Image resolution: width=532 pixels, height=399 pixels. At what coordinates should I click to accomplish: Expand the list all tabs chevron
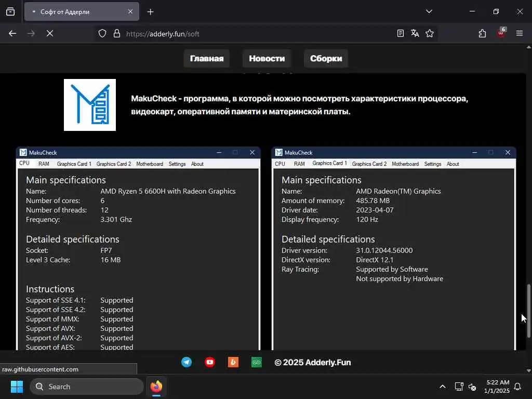coord(429,11)
